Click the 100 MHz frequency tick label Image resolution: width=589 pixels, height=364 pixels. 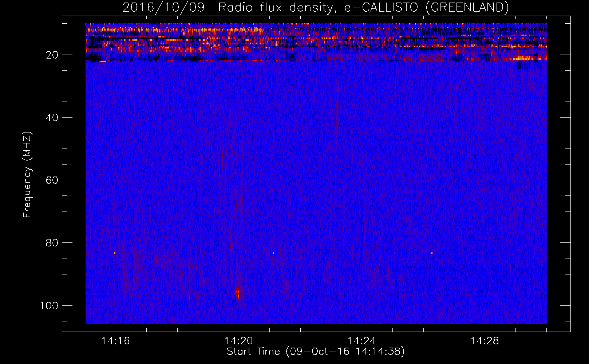[49, 305]
